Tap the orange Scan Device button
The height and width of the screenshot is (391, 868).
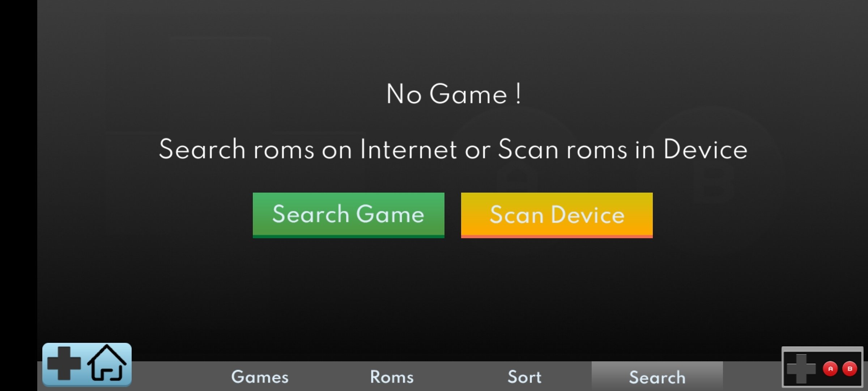pos(557,215)
